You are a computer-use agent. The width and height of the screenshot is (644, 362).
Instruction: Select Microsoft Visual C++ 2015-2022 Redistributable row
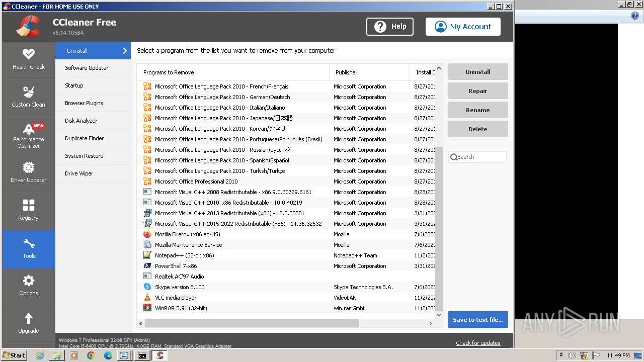click(x=286, y=224)
